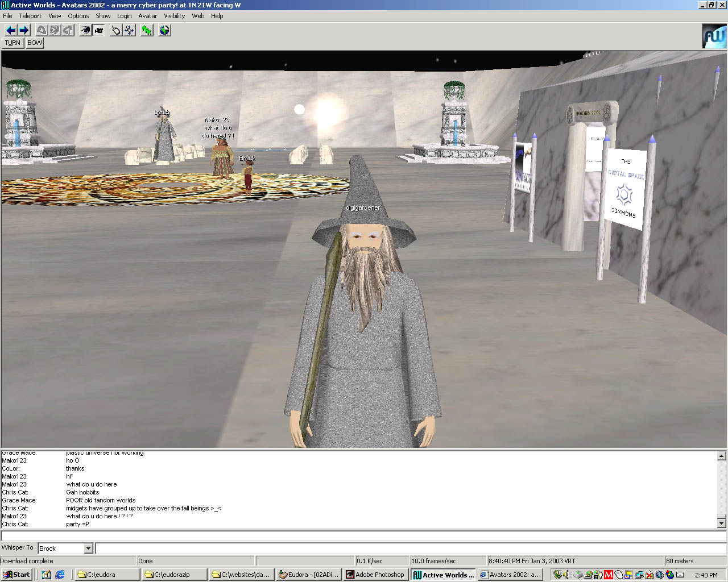Click the Internet Explorer quick launch icon

tap(60, 575)
